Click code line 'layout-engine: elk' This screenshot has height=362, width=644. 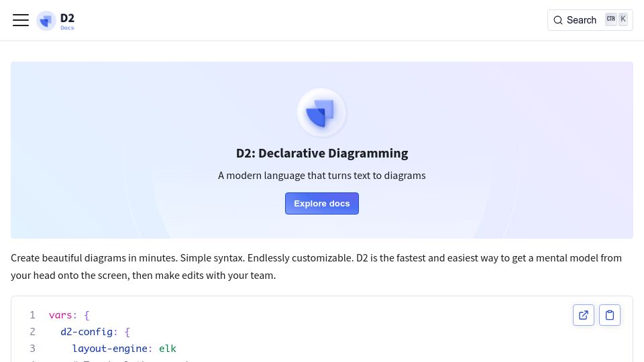click(x=124, y=349)
